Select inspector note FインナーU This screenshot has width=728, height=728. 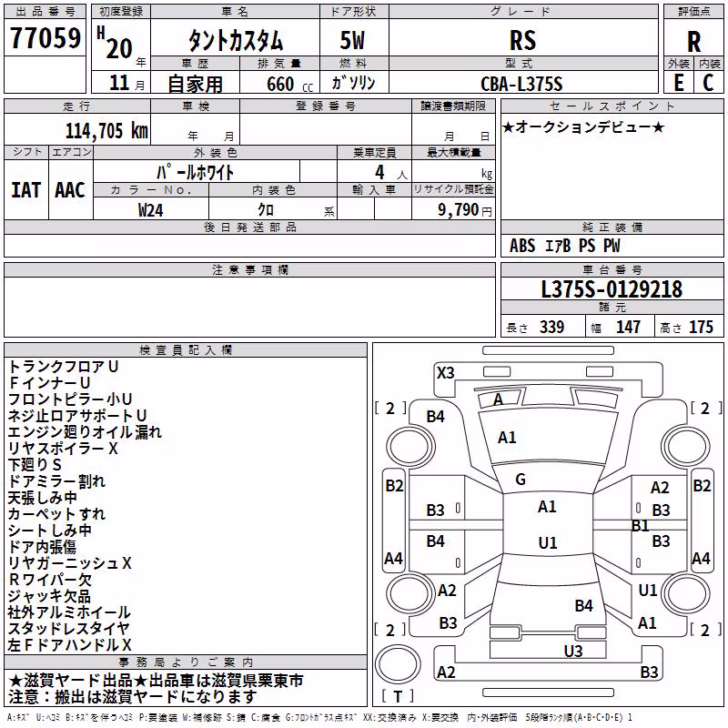[x=49, y=383]
